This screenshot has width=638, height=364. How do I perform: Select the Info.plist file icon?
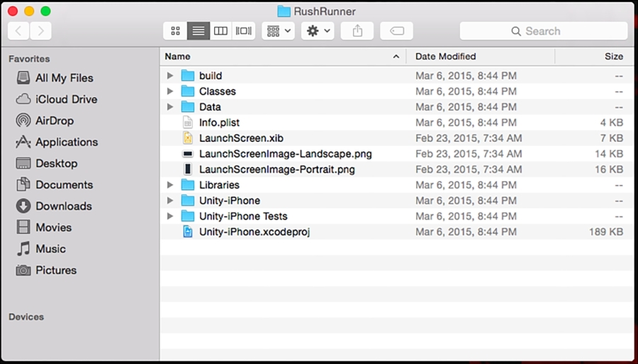[x=188, y=123]
